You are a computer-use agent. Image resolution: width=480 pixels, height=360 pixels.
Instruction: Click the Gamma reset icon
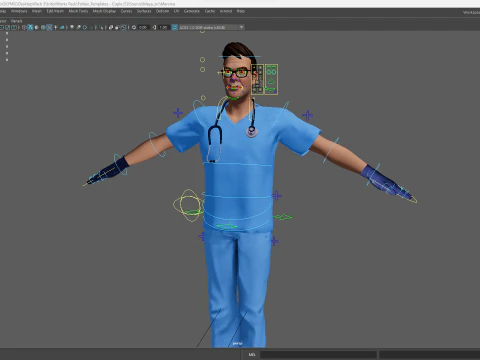click(x=154, y=27)
